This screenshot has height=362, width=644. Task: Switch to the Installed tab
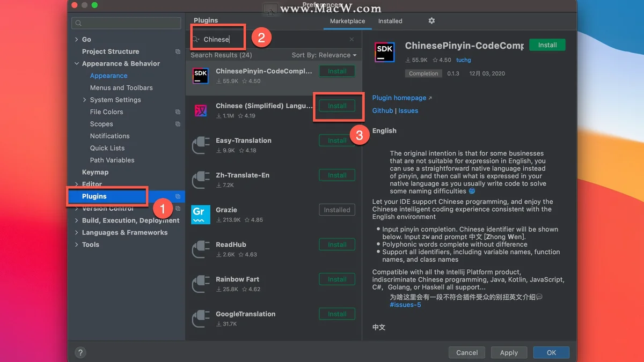390,21
